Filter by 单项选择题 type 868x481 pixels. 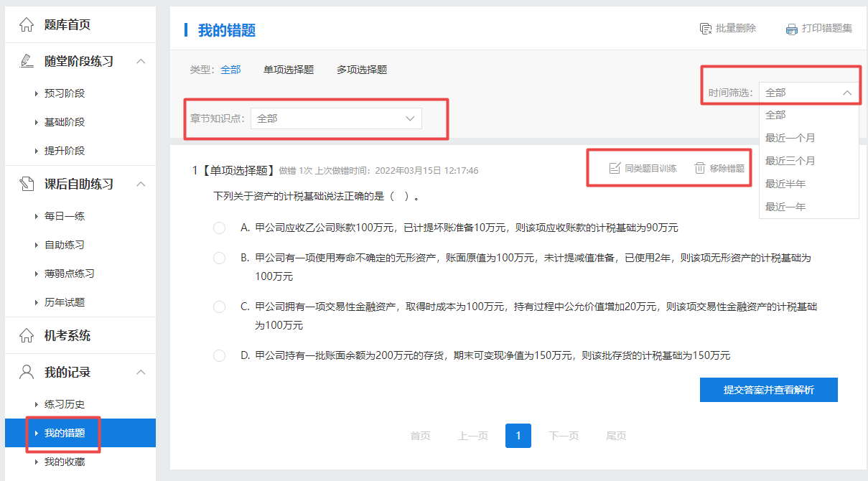click(x=288, y=70)
